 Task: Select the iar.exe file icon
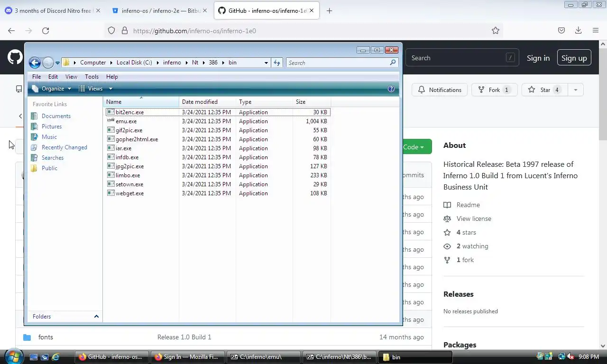click(x=111, y=148)
